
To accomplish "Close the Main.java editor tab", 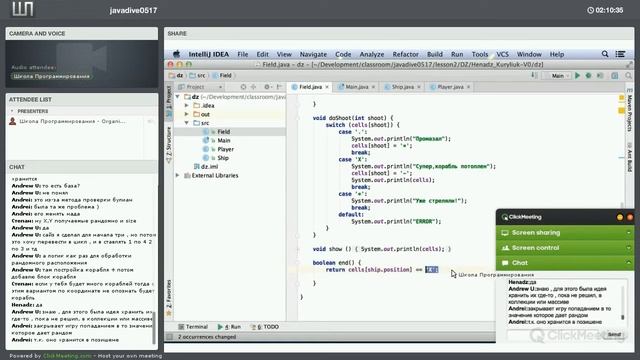I will point(373,87).
